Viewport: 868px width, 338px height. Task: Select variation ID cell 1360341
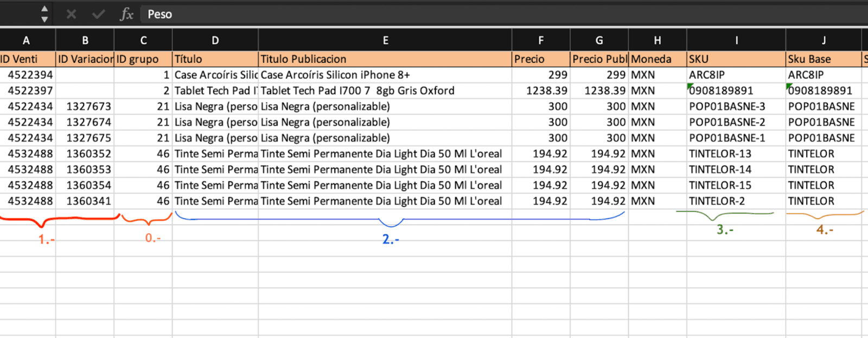85,201
